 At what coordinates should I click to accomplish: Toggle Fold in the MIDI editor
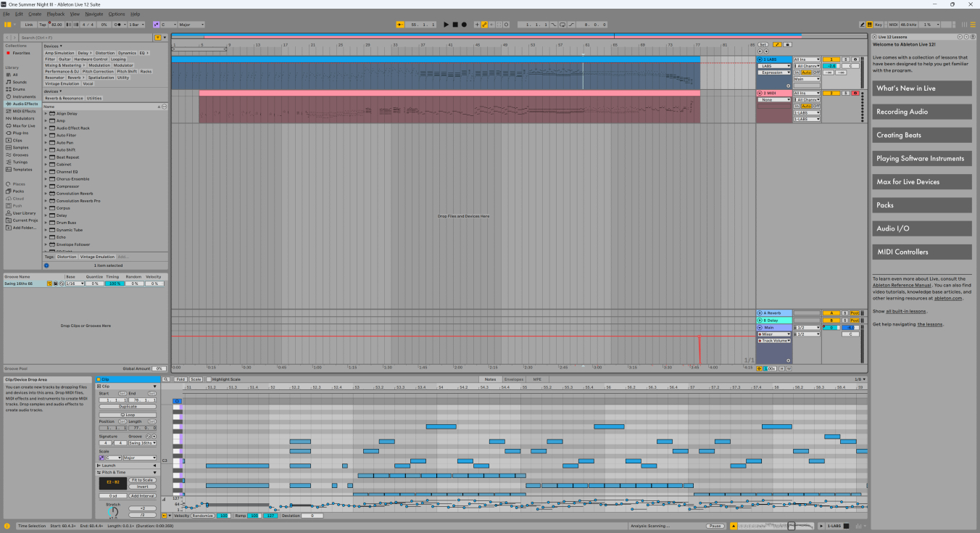179,379
